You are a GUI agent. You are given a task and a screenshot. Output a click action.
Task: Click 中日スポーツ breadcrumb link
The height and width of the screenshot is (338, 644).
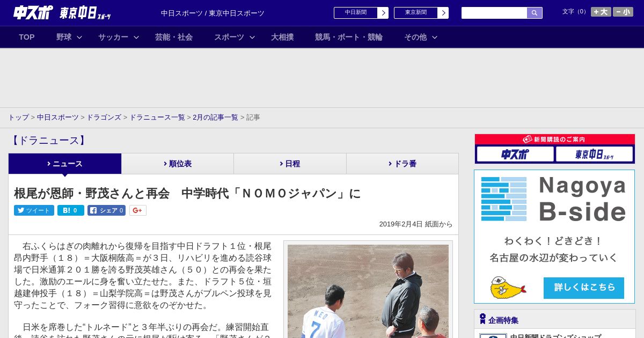coord(58,117)
